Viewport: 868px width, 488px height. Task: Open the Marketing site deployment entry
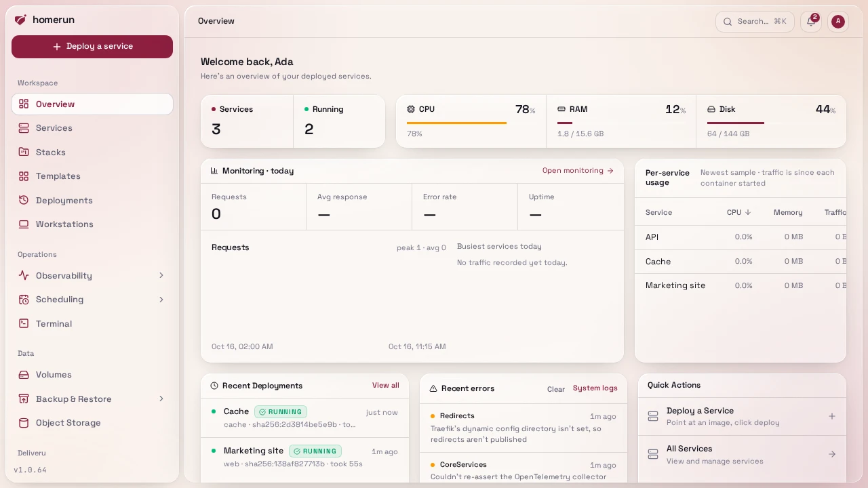pyautogui.click(x=305, y=457)
